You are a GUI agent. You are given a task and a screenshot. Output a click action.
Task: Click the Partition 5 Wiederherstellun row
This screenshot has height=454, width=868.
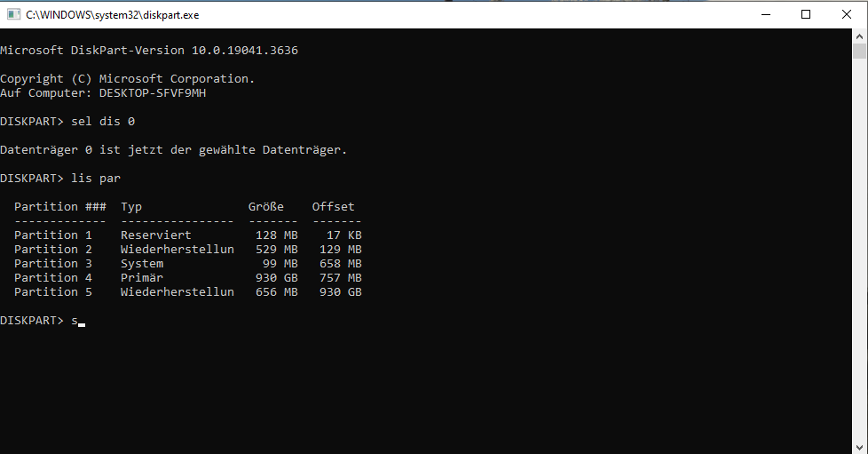pos(187,292)
